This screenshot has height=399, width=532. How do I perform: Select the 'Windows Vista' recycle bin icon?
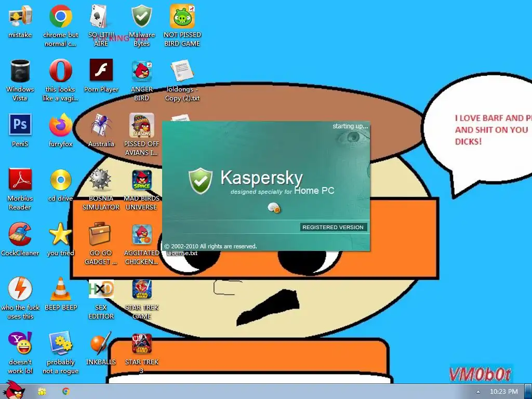(20, 71)
